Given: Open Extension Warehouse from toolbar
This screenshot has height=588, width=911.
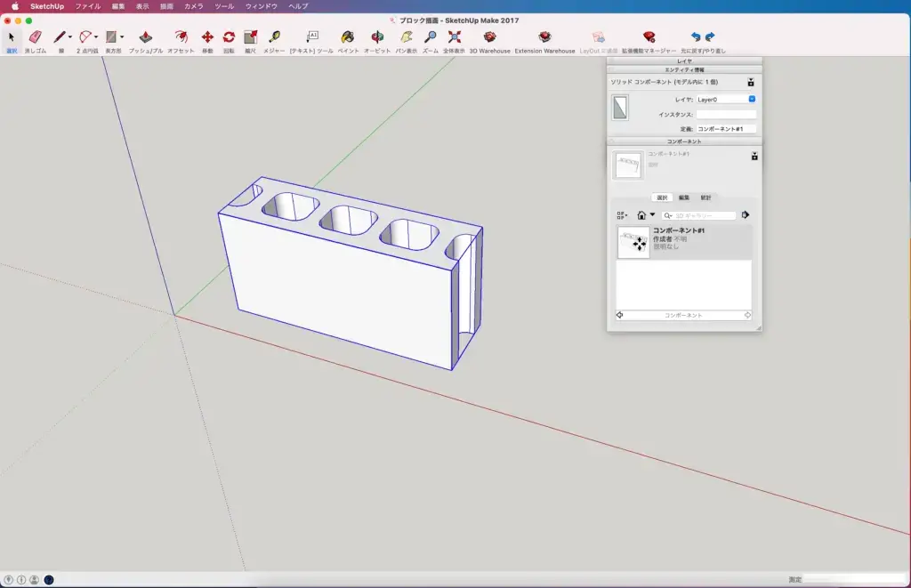Looking at the screenshot, I should click(544, 37).
